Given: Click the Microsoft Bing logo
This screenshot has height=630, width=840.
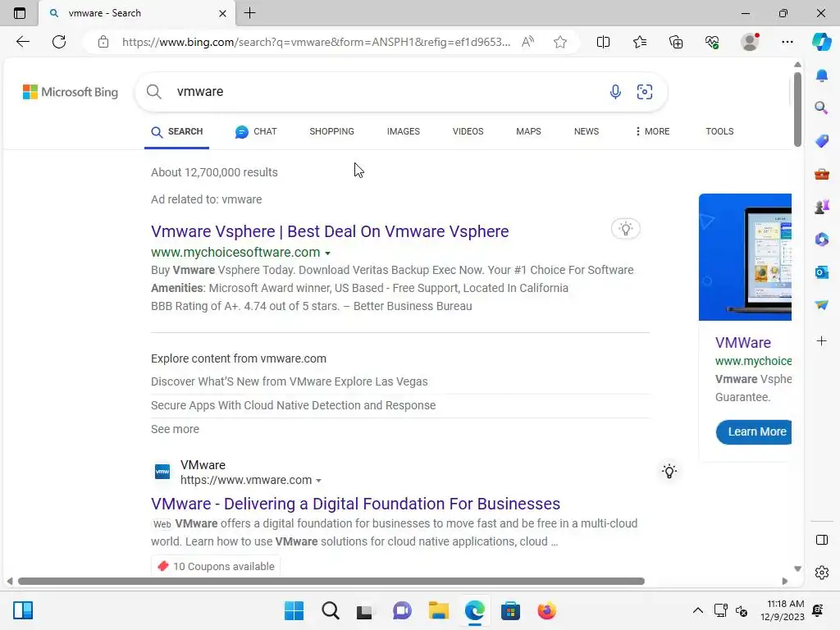Looking at the screenshot, I should pos(71,92).
